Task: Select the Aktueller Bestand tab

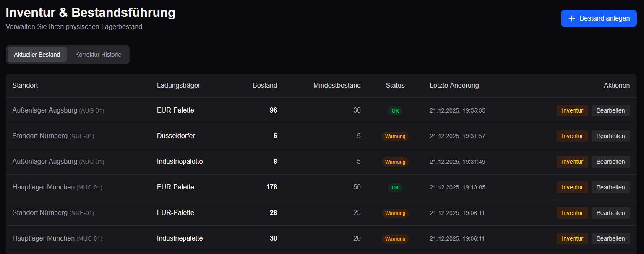Action: coord(37,55)
